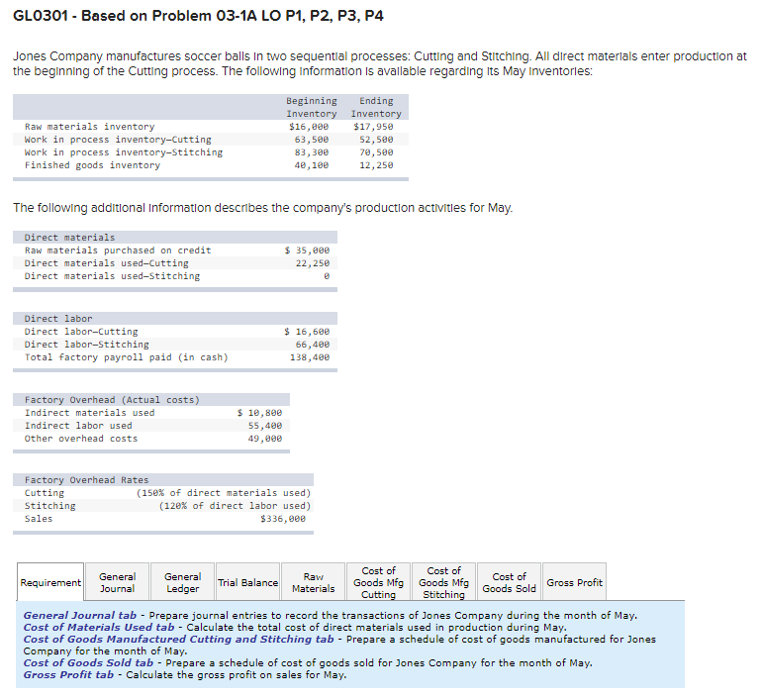The width and height of the screenshot is (762, 700).
Task: Select the 'Other overhead costs' label
Action: click(81, 439)
